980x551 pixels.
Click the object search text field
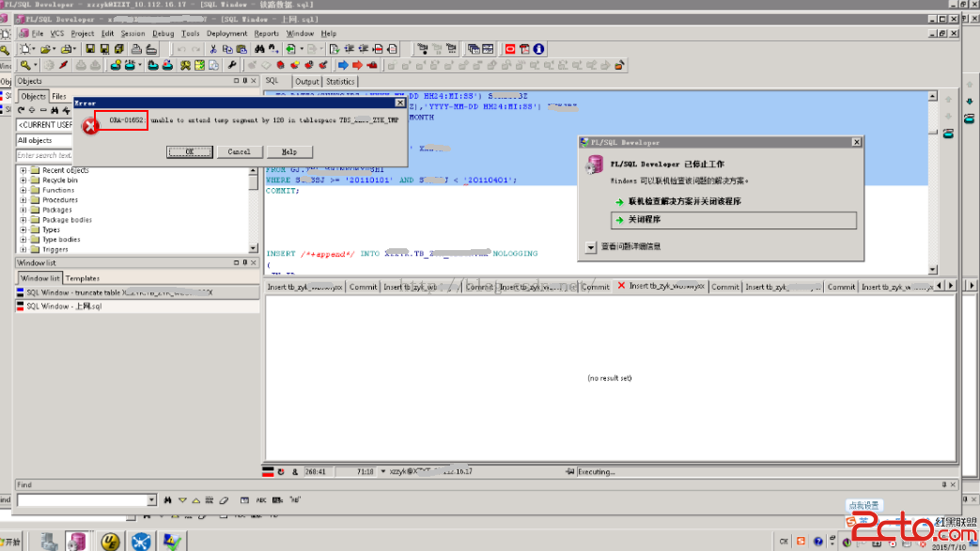coord(44,155)
